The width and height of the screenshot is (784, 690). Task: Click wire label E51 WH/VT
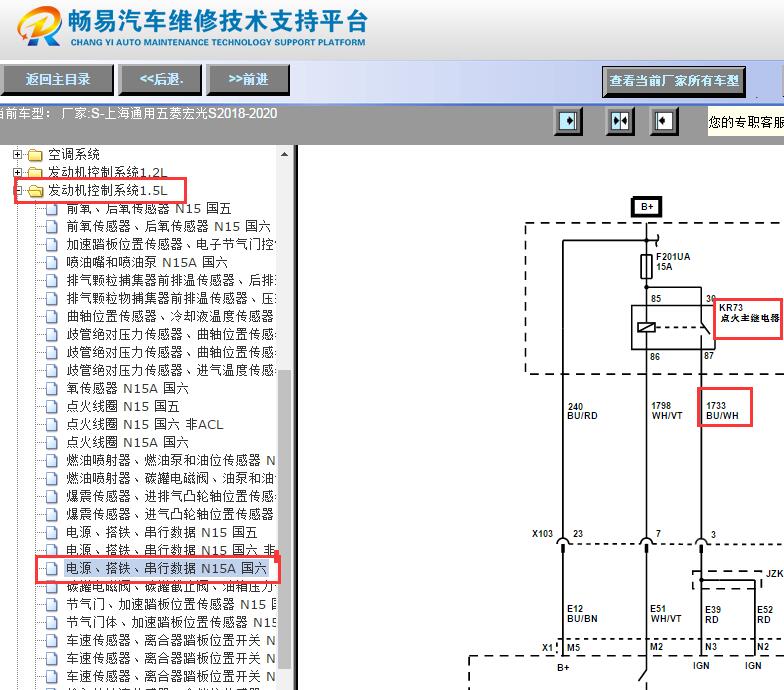[666, 614]
